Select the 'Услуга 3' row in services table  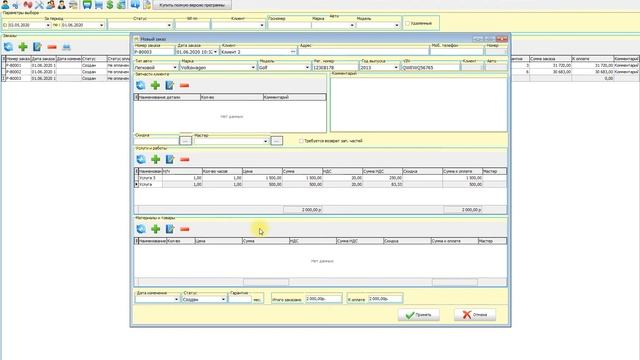[320, 178]
